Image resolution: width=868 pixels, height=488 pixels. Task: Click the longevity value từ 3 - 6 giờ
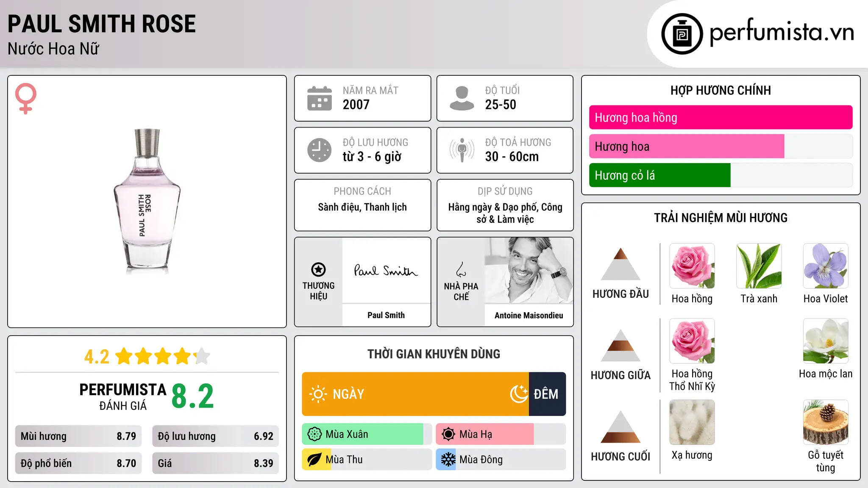[372, 157]
